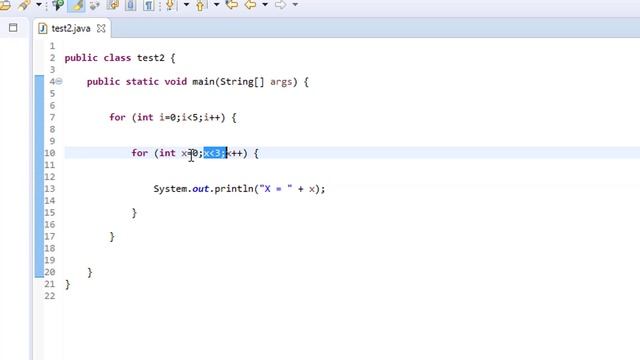Click closing brace on line 15
Screen dimensions: 640x360
(x=134, y=213)
